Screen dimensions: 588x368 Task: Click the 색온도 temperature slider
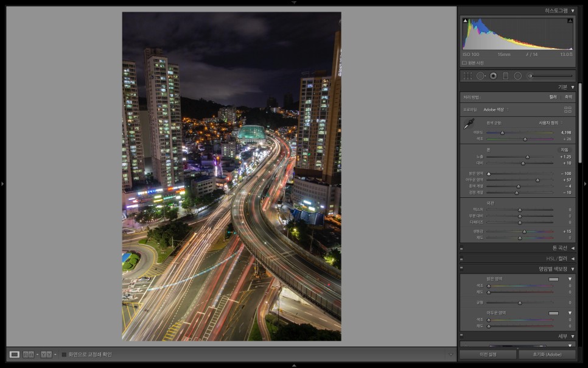click(520, 133)
